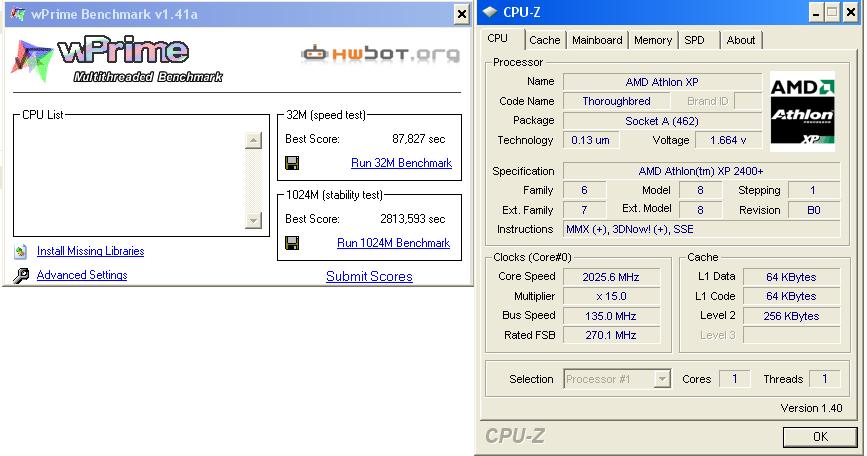The image size is (867, 456).
Task: Switch to the About tab
Action: pos(741,40)
